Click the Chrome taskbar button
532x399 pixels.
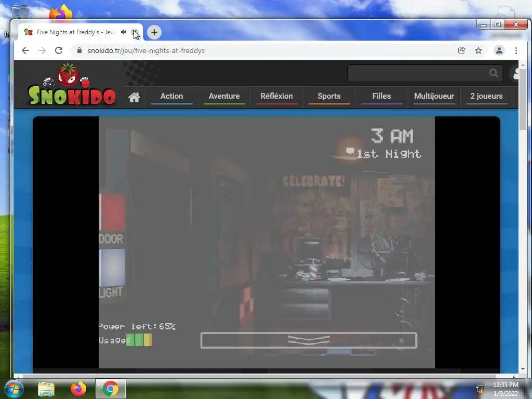pyautogui.click(x=111, y=389)
